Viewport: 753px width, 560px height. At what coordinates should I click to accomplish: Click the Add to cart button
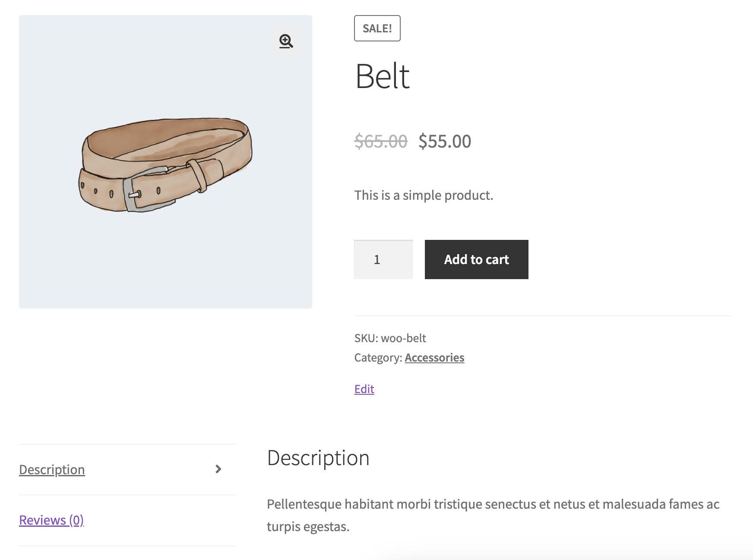click(476, 259)
